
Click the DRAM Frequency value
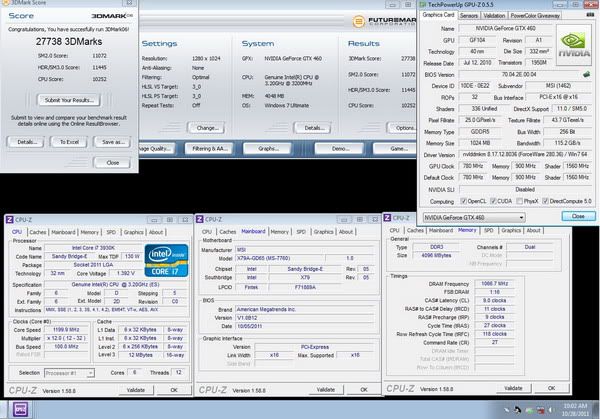tap(494, 284)
